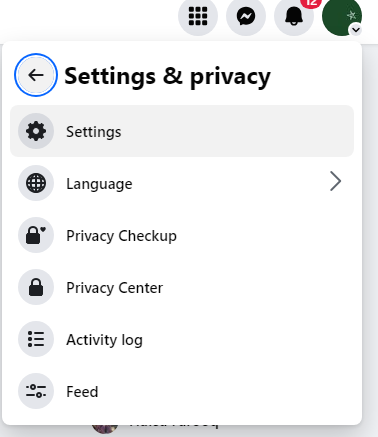Click the list icon for Activity log

(36, 339)
